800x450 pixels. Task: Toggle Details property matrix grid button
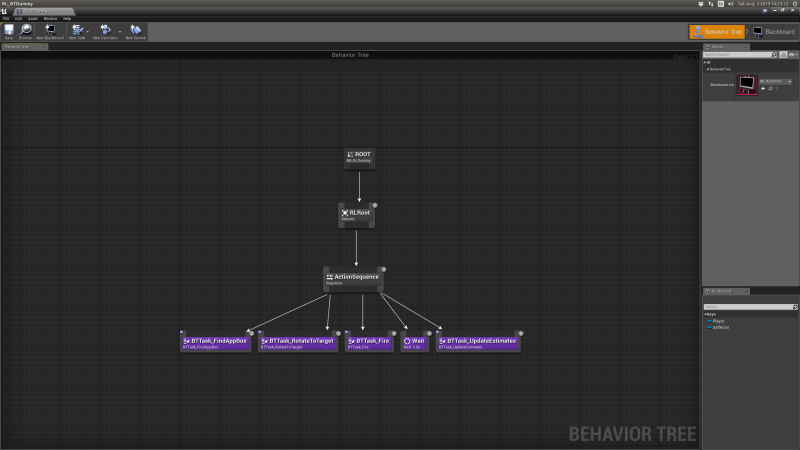(785, 54)
